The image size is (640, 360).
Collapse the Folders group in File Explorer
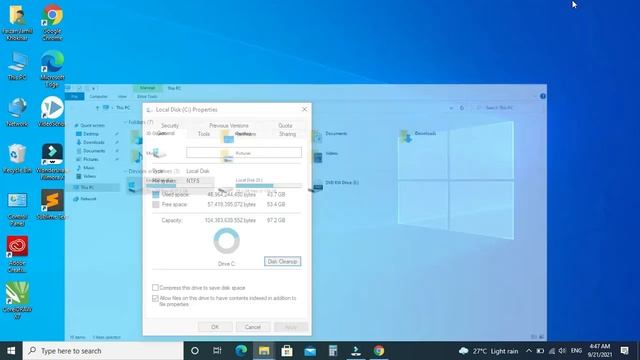[x=125, y=122]
